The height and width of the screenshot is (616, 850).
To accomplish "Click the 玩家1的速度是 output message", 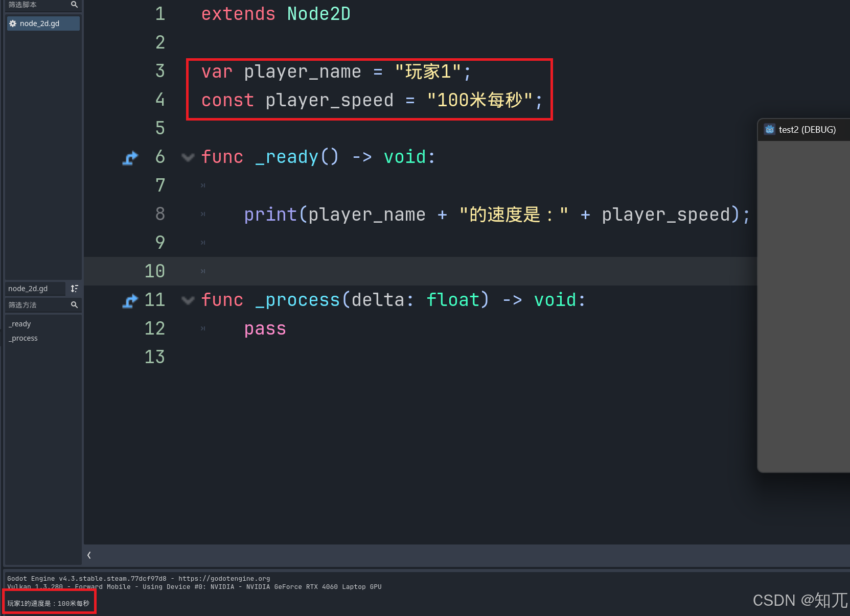I will tap(48, 603).
